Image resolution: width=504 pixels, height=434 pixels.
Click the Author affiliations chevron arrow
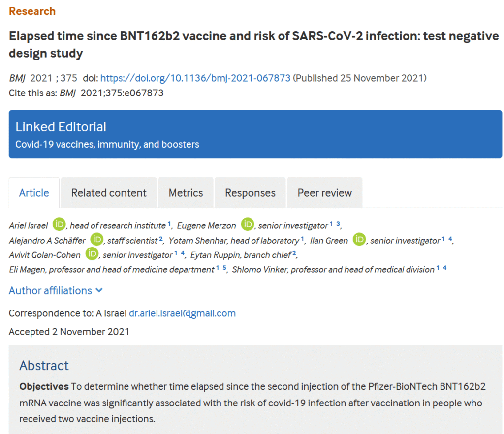pyautogui.click(x=99, y=290)
